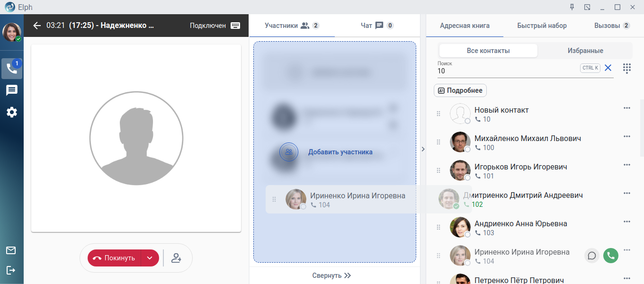Call Ириненко Ирина Игоревна with green phone button

pos(611,256)
